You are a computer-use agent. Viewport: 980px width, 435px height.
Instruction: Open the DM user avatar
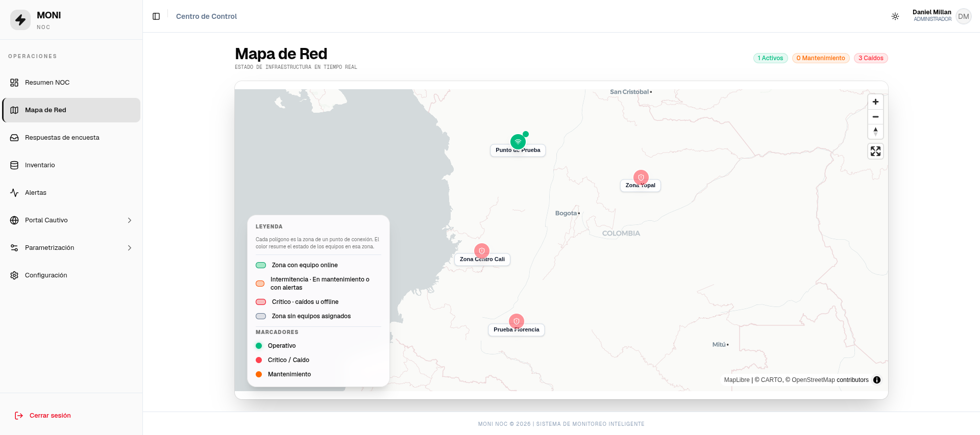click(x=964, y=16)
